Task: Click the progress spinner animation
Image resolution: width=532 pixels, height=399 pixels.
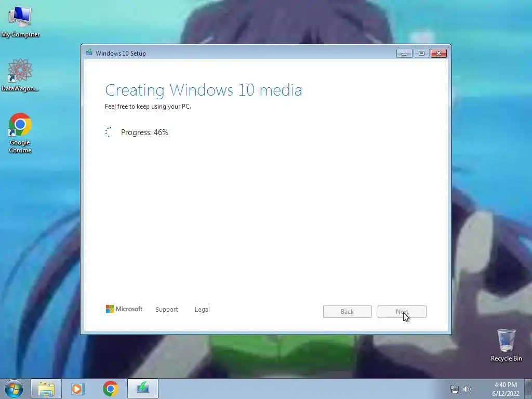Action: (108, 132)
